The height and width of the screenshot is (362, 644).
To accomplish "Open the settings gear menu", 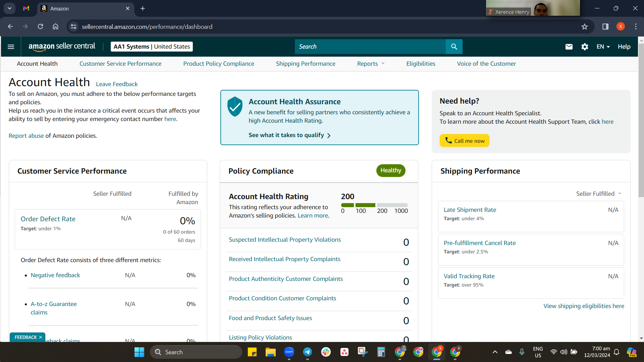I will point(585,47).
